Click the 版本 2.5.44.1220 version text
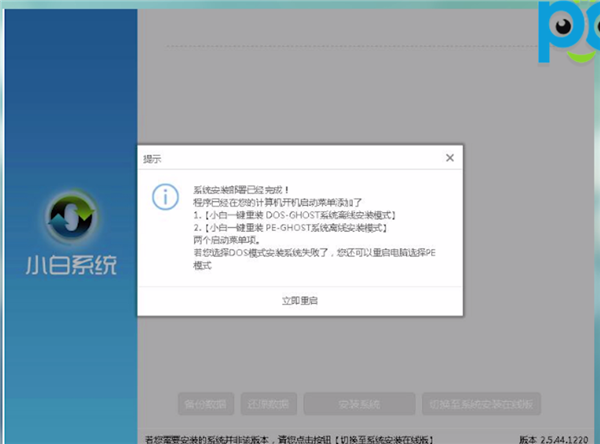The image size is (600, 444). pos(553,440)
